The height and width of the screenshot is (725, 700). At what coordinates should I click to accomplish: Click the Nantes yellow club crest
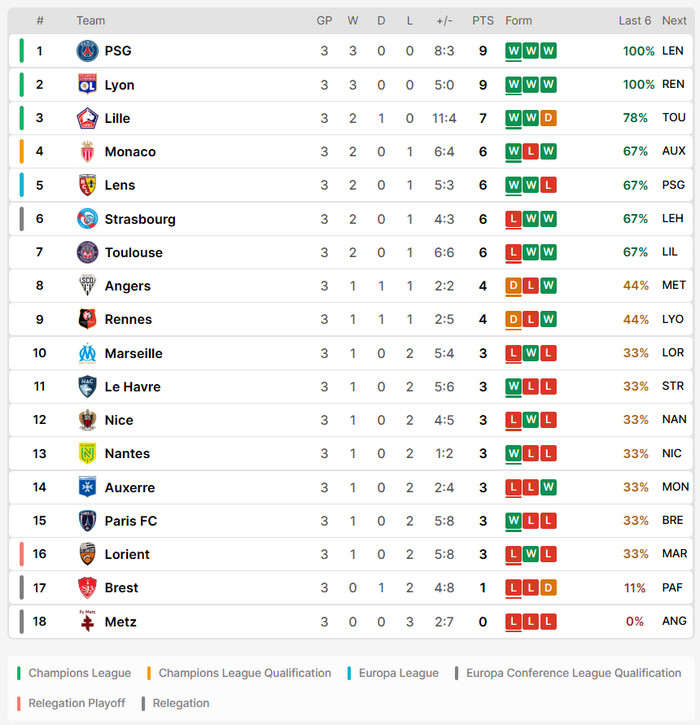(x=88, y=453)
